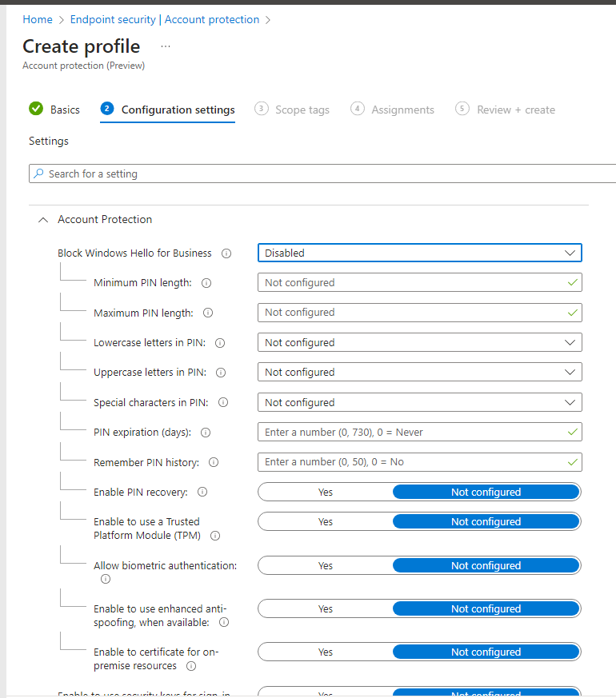The width and height of the screenshot is (616, 698).
Task: Click Maximum PIN length input field
Action: [x=419, y=313]
